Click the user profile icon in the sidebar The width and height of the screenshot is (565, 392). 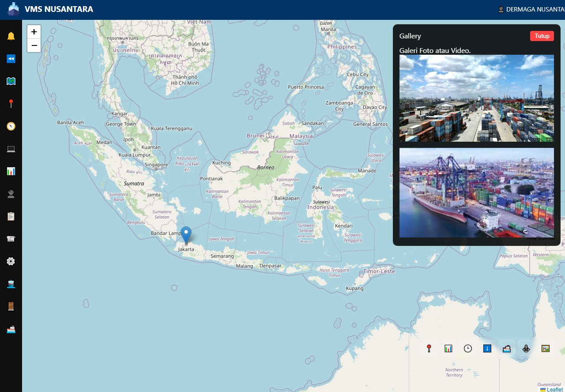(x=11, y=194)
